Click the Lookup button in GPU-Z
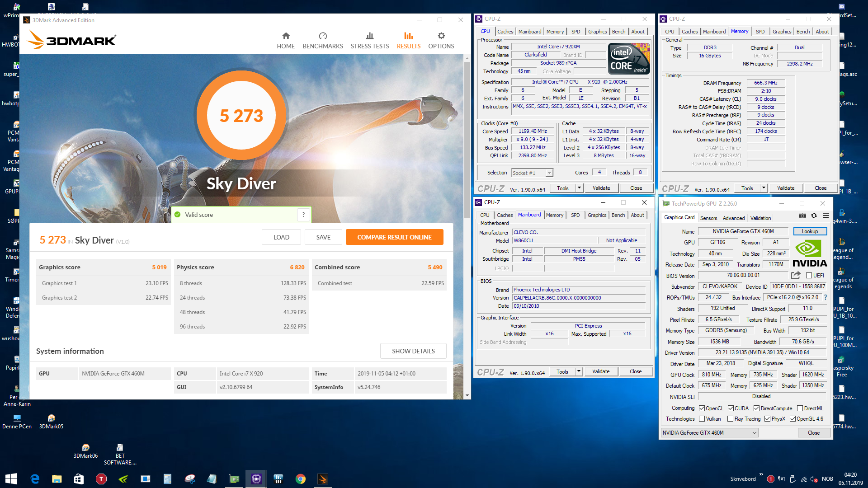The width and height of the screenshot is (868, 488). tap(810, 231)
